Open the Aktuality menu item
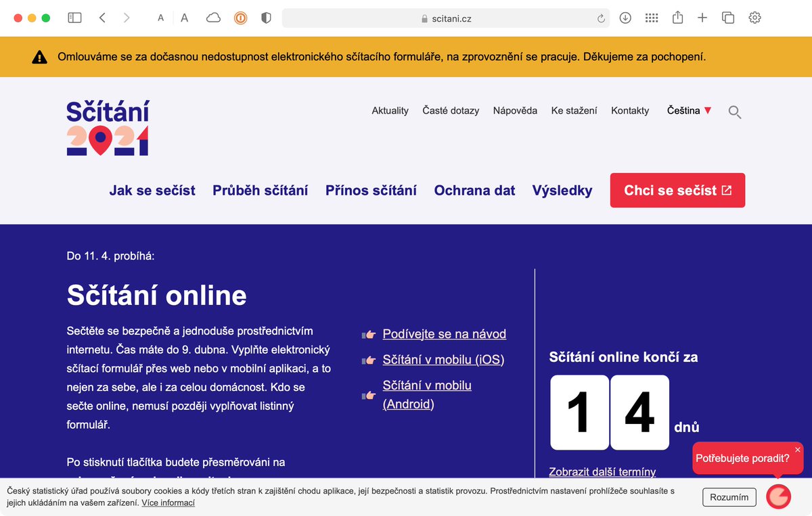Image resolution: width=812 pixels, height=516 pixels. point(390,110)
